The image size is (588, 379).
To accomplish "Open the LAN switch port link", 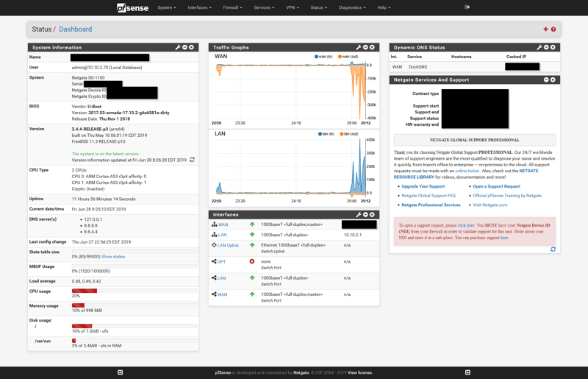I will tap(222, 278).
